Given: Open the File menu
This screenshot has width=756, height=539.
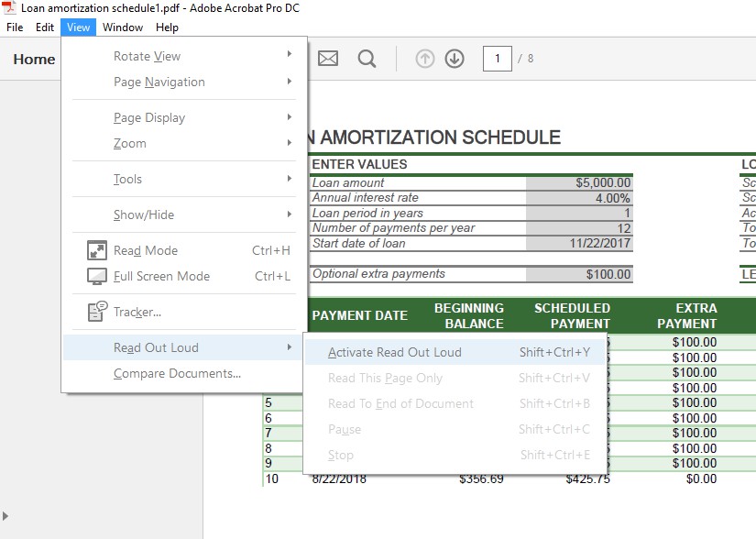Looking at the screenshot, I should coord(15,27).
